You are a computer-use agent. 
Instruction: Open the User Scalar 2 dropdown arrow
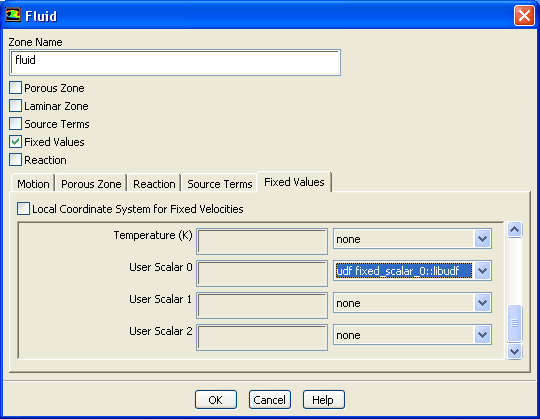pyautogui.click(x=482, y=335)
